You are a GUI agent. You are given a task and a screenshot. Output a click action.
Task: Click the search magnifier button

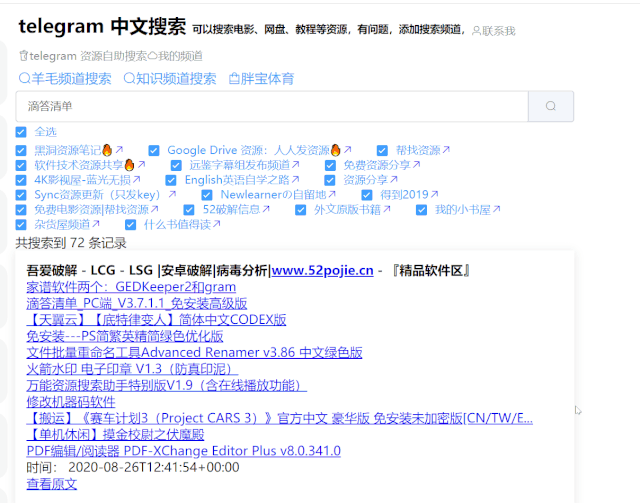click(x=551, y=106)
